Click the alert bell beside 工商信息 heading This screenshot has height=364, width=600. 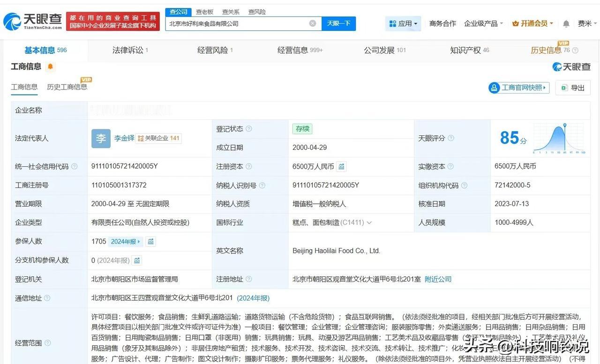pyautogui.click(x=50, y=67)
